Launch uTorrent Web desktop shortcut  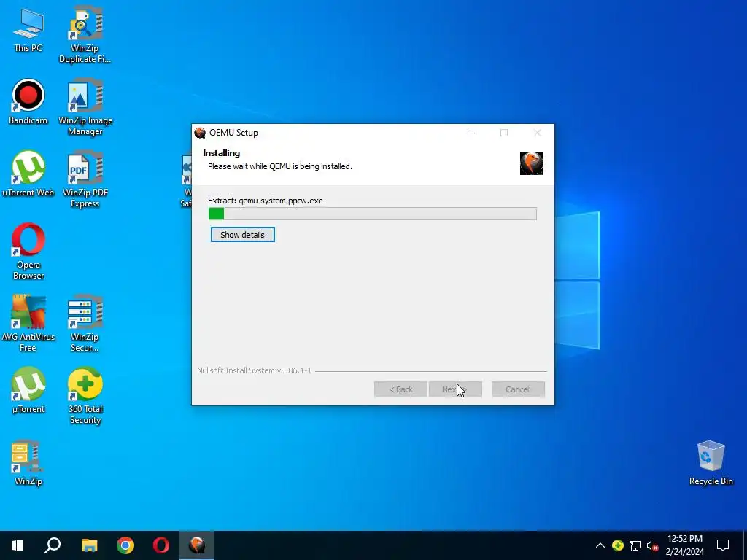(28, 174)
